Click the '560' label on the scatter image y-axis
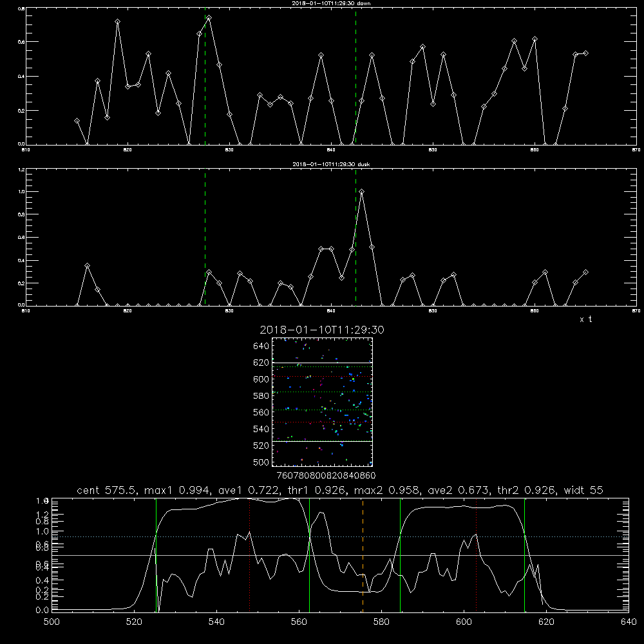This screenshot has height=644, width=644. 261,412
